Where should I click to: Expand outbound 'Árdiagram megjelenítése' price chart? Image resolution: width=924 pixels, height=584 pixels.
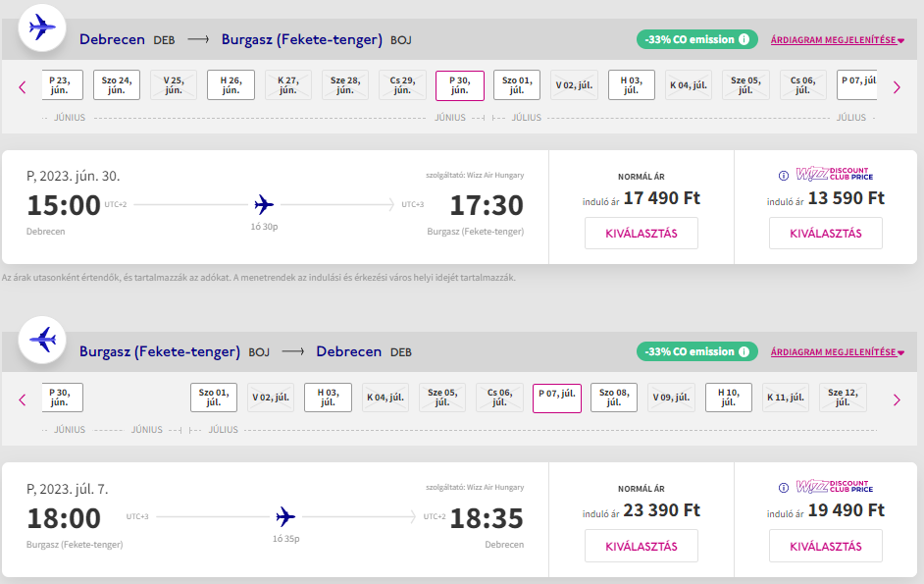point(837,40)
